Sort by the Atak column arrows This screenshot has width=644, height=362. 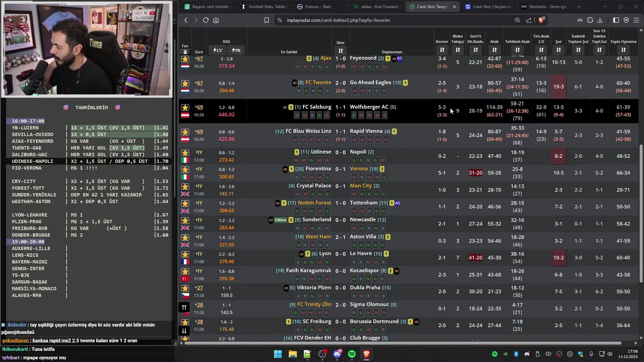[x=495, y=50]
